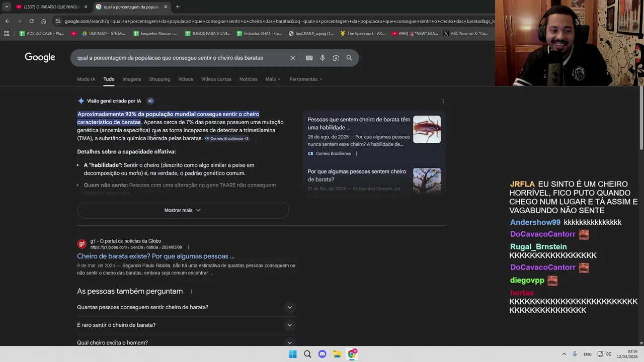644x362 pixels.
Task: Switch to Imagens results tab
Action: pyautogui.click(x=132, y=79)
